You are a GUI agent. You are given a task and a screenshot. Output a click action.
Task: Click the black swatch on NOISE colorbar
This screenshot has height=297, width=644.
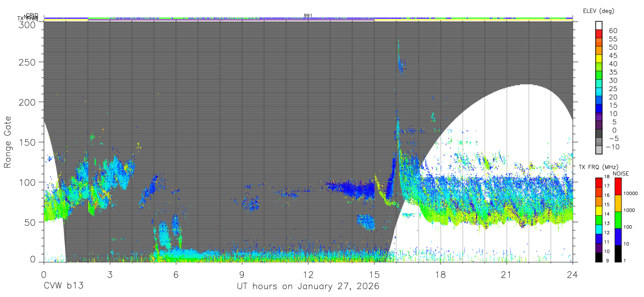pyautogui.click(x=619, y=253)
